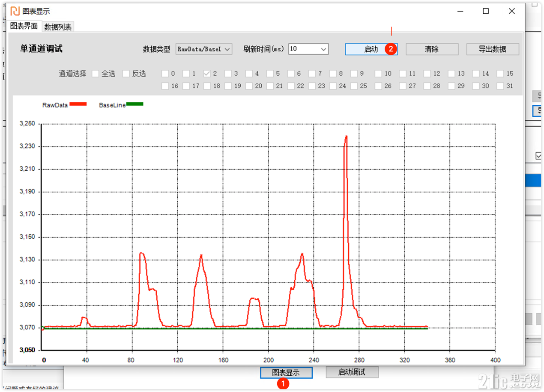
Task: Open the 刷新时间(ms) dropdown
Action: [x=308, y=49]
